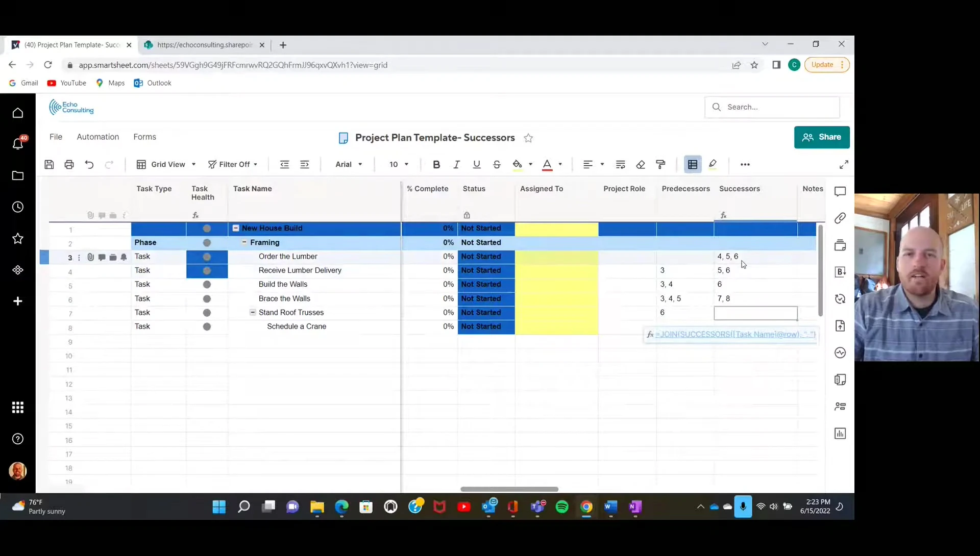The width and height of the screenshot is (980, 556).
Task: Toggle Underline formatting
Action: (477, 164)
